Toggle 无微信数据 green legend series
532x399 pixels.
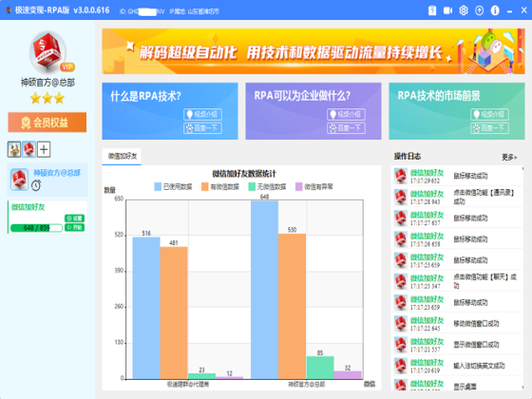click(267, 186)
